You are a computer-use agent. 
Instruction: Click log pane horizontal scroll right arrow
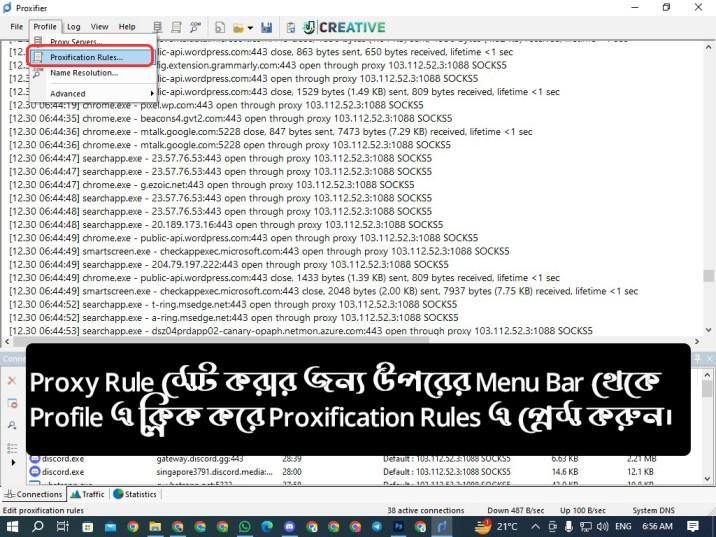tap(697, 341)
